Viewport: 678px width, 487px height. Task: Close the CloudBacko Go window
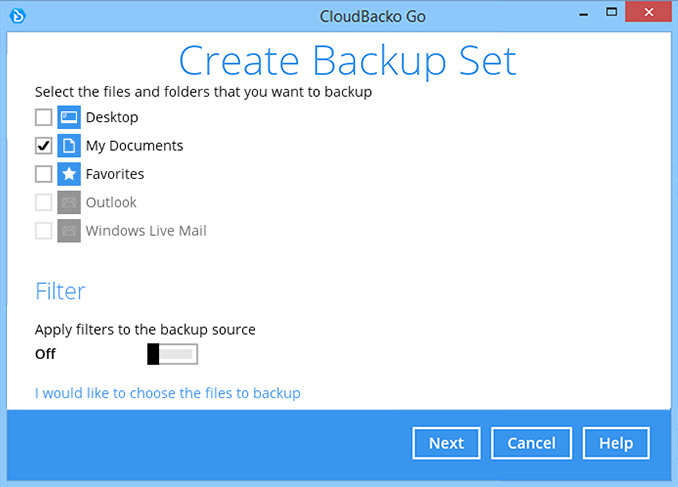click(x=649, y=12)
